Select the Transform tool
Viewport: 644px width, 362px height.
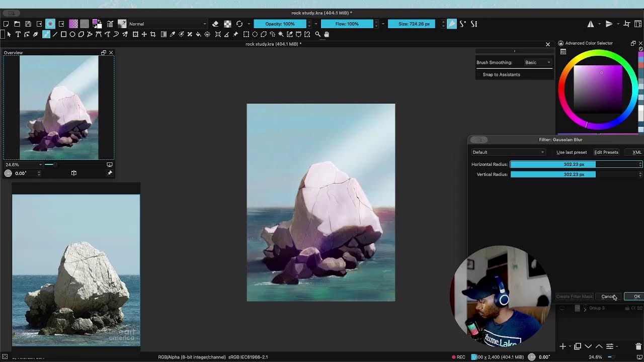pyautogui.click(x=135, y=34)
